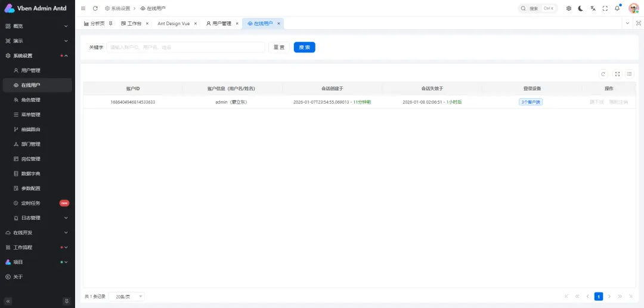Close the 工作台 tab
This screenshot has width=644, height=308.
tap(147, 23)
